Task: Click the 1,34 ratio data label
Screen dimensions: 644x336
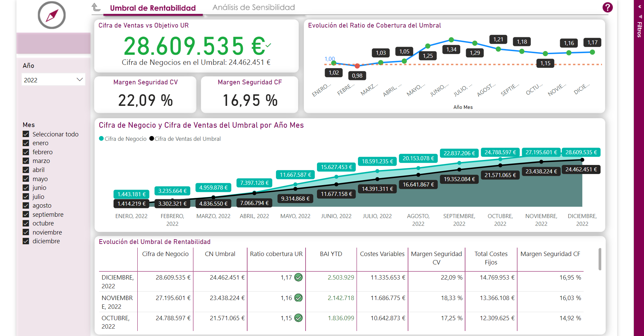Action: [451, 50]
